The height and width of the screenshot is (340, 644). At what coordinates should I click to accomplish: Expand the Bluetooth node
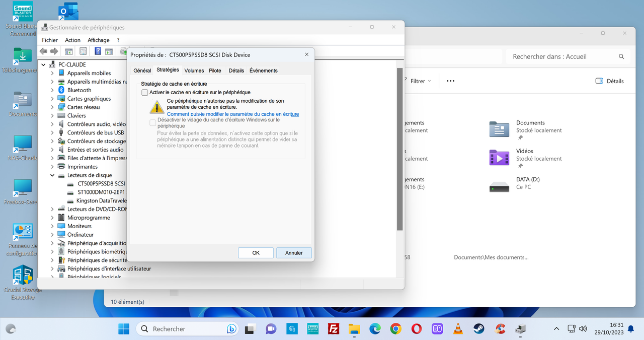(52, 90)
